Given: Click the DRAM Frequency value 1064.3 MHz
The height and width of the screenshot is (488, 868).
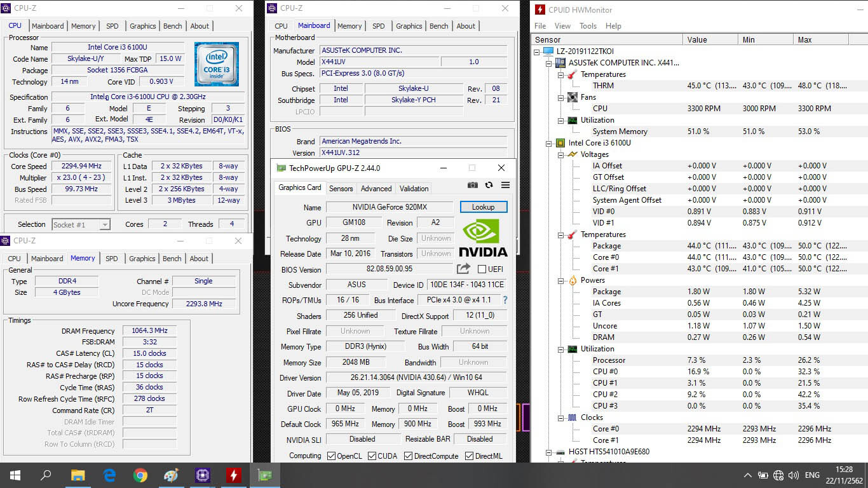Looking at the screenshot, I should click(x=149, y=331).
